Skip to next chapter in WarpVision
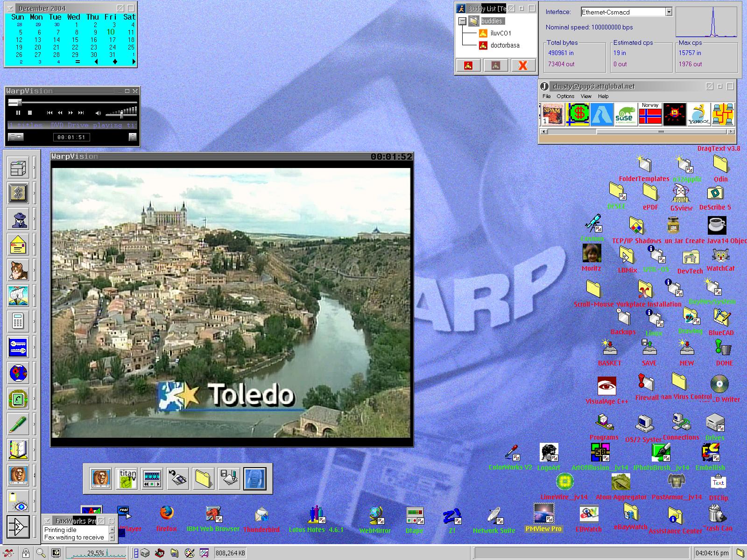Viewport: 747px width, 560px height. tap(81, 112)
